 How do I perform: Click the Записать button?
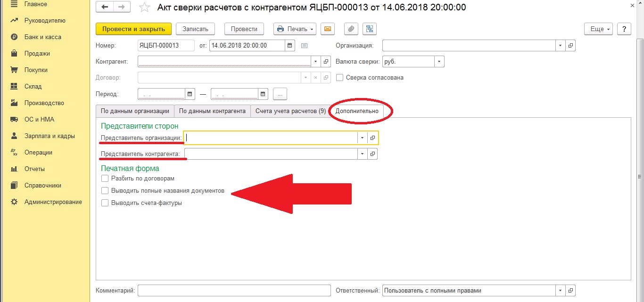coord(195,29)
